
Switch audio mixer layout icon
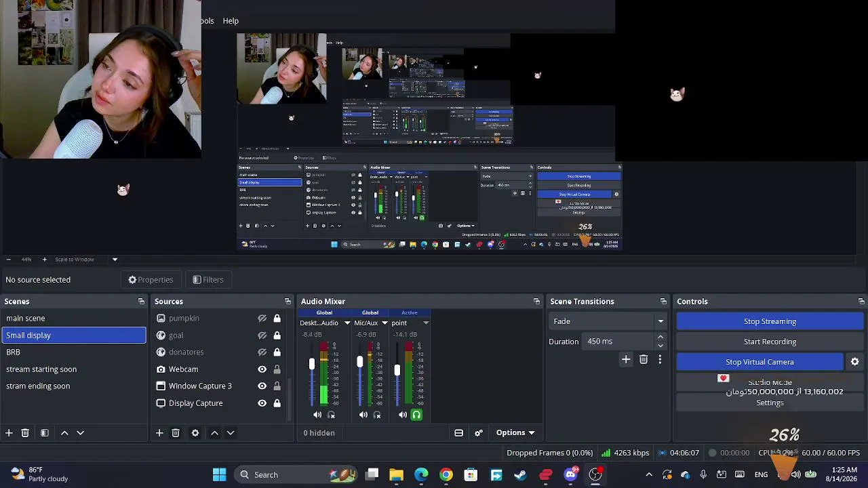[x=458, y=432]
